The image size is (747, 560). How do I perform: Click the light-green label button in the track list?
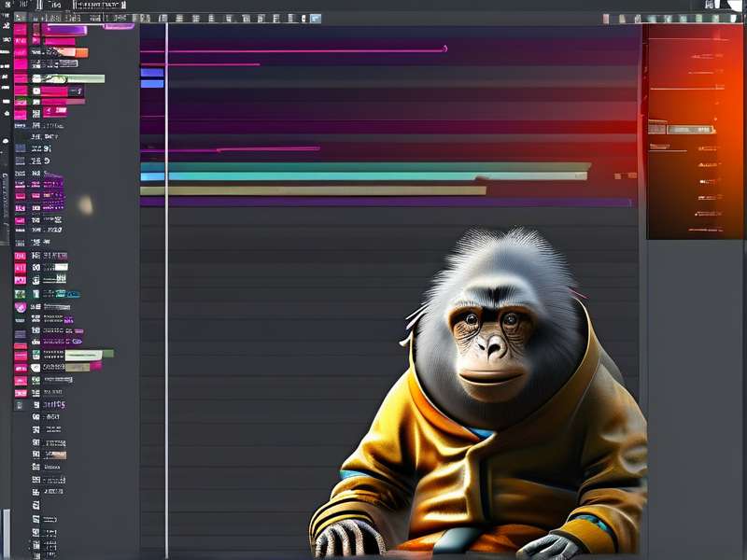(84, 356)
